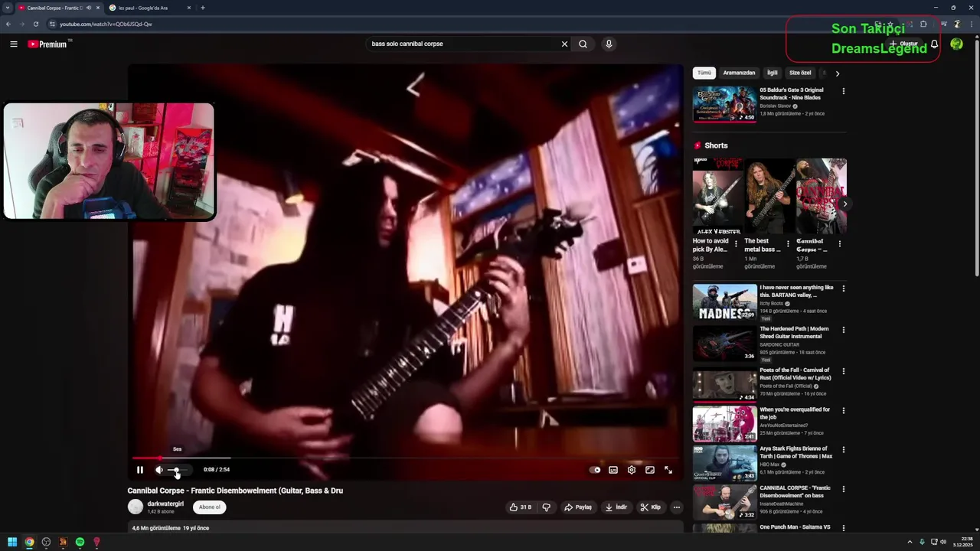Open the tab search dropdown
980x551 pixels.
click(x=8, y=8)
